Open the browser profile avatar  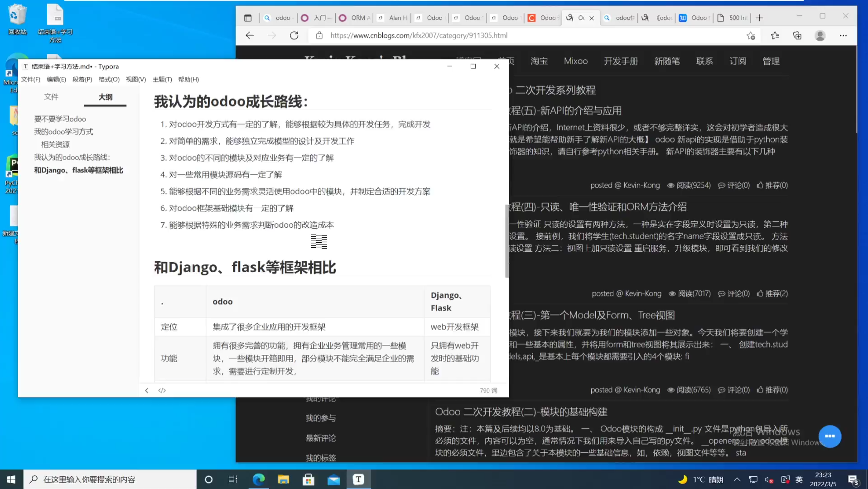coord(820,35)
